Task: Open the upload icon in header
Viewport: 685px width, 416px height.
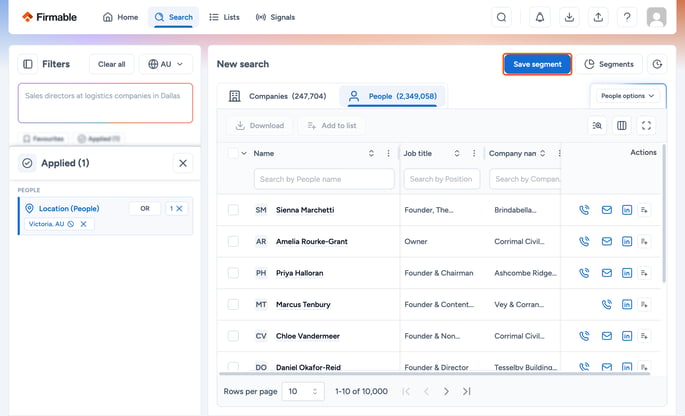Action: click(x=598, y=17)
